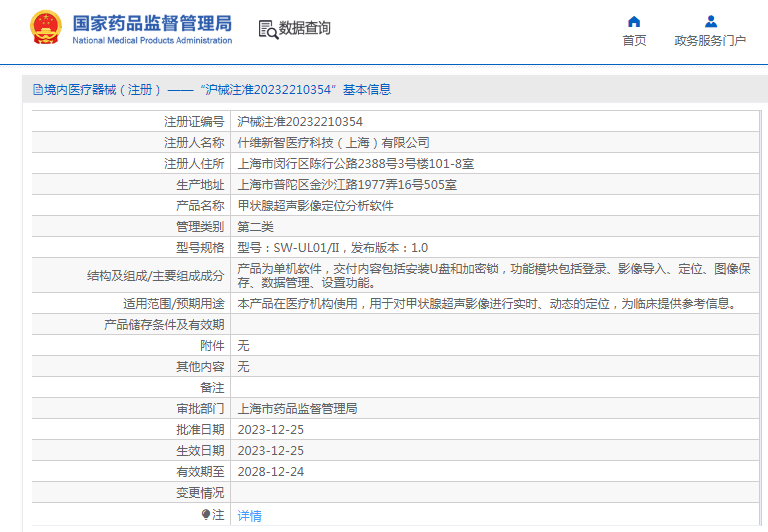Click the 附件 row label
This screenshot has width=768, height=532.
click(x=212, y=346)
